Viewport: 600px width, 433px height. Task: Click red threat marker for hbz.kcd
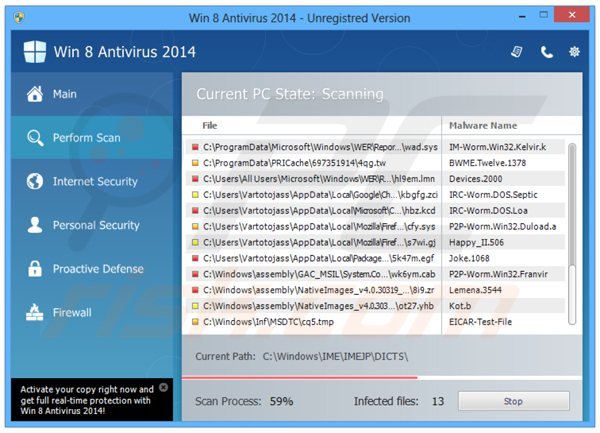195,210
